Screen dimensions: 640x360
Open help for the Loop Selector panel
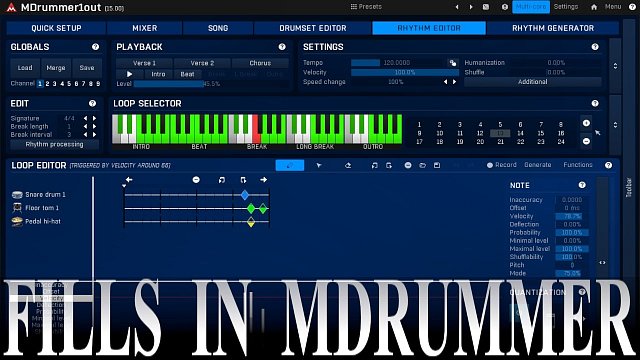pyautogui.click(x=595, y=104)
